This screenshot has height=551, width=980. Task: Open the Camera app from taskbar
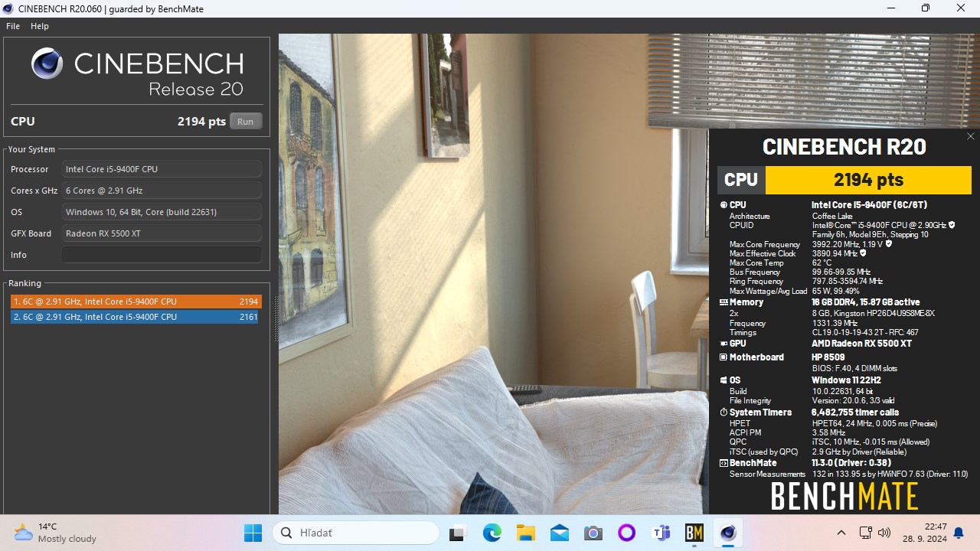point(593,533)
